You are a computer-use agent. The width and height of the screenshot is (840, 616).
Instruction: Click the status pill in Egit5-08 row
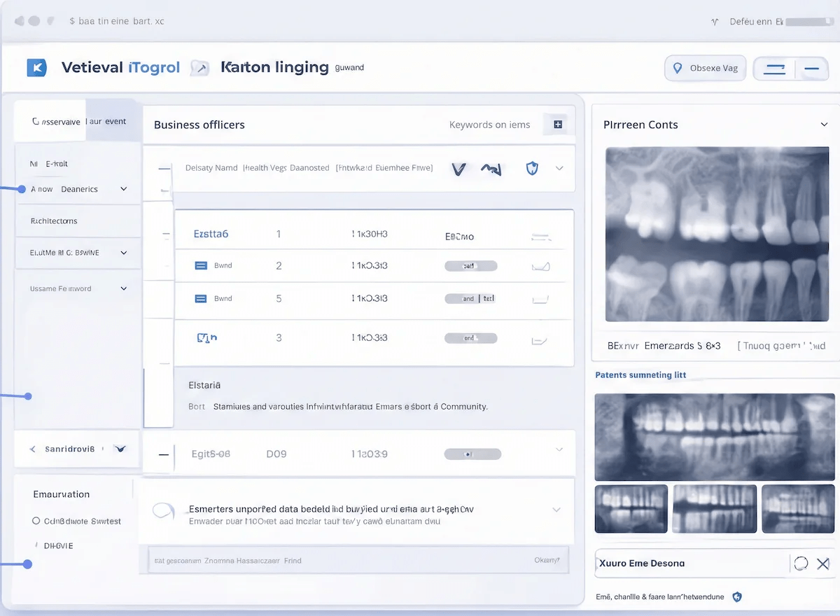(x=472, y=454)
